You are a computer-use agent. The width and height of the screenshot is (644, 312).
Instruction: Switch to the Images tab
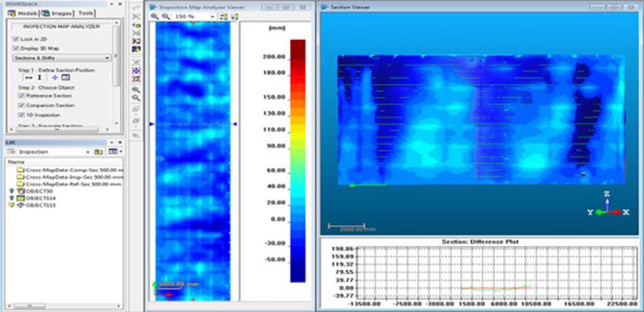click(55, 13)
